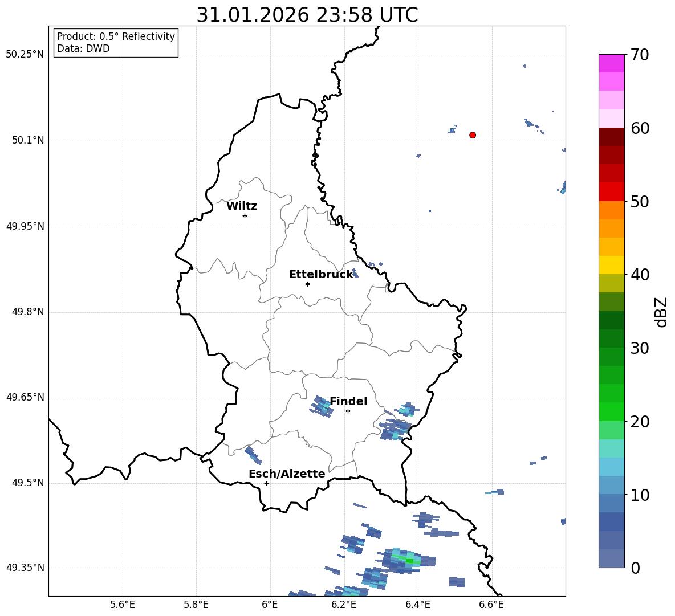Click the 70 tick on the colorbar
Image resolution: width=675 pixels, height=616 pixels.
pos(640,55)
